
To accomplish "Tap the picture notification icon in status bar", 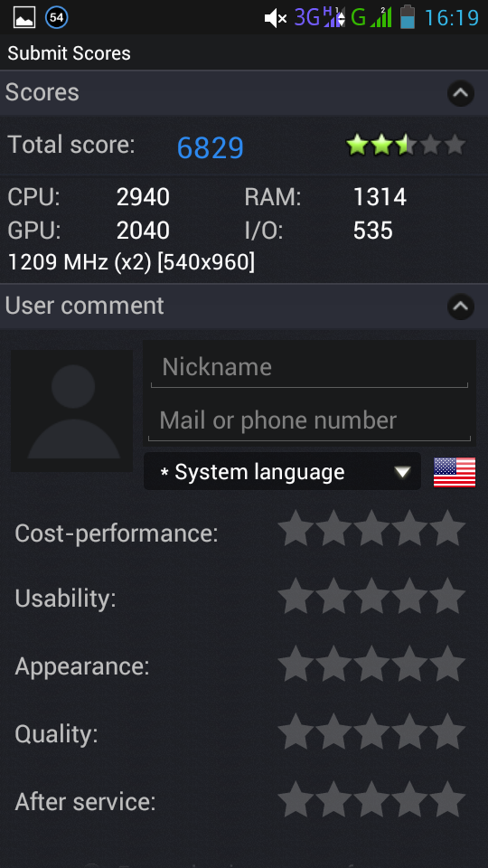I will pyautogui.click(x=24, y=17).
